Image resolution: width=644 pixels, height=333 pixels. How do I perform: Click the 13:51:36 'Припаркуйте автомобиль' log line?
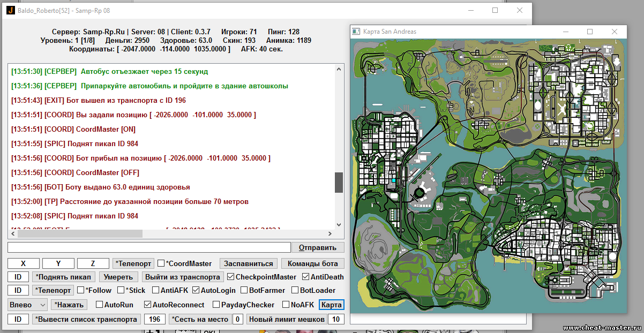click(x=150, y=86)
